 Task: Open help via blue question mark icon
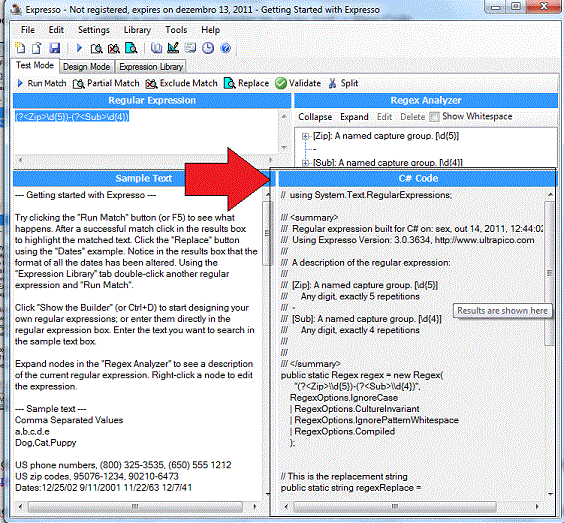tap(226, 48)
